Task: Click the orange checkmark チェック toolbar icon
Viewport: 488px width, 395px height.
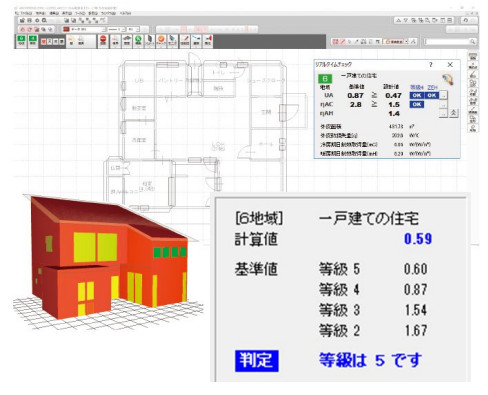Action: coord(161,41)
